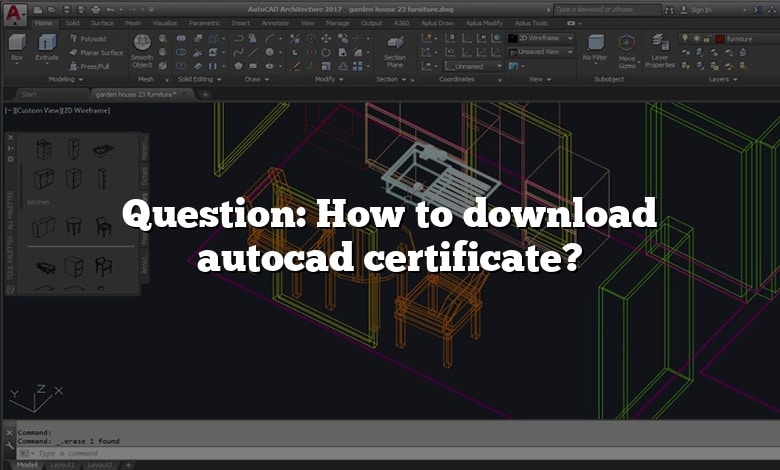The height and width of the screenshot is (470, 780).
Task: Select the Spline draw tool
Action: pyautogui.click(x=238, y=52)
